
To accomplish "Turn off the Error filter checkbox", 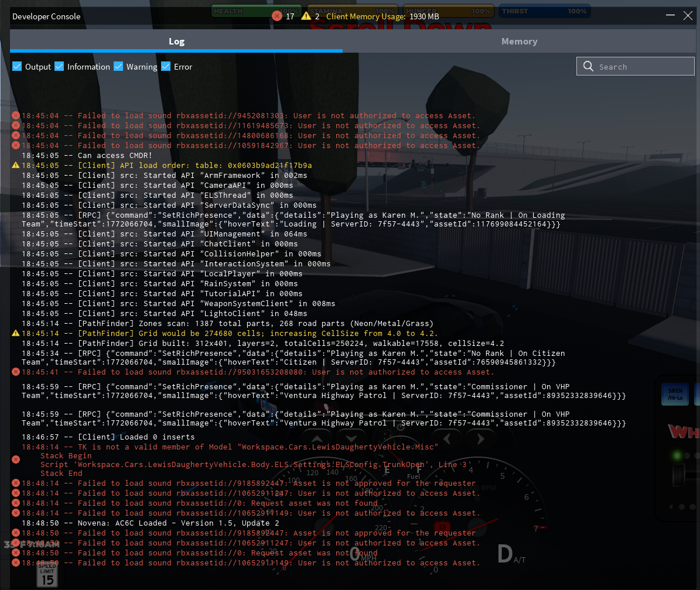I will pyautogui.click(x=166, y=67).
